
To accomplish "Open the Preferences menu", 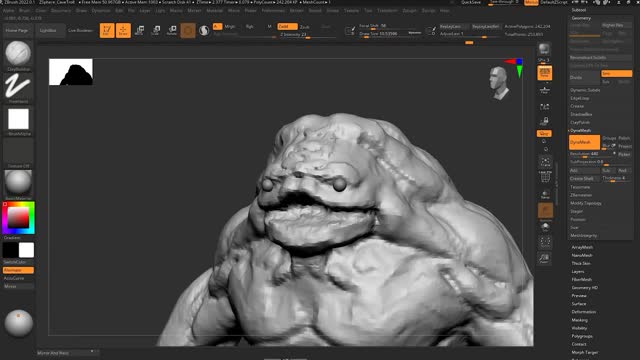I will [273, 11].
